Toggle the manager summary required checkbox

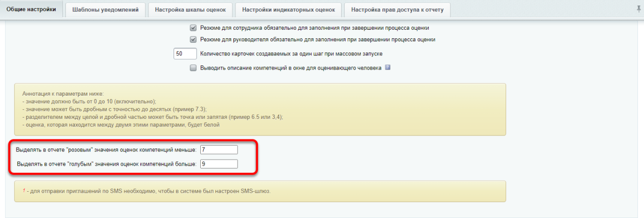(x=193, y=39)
